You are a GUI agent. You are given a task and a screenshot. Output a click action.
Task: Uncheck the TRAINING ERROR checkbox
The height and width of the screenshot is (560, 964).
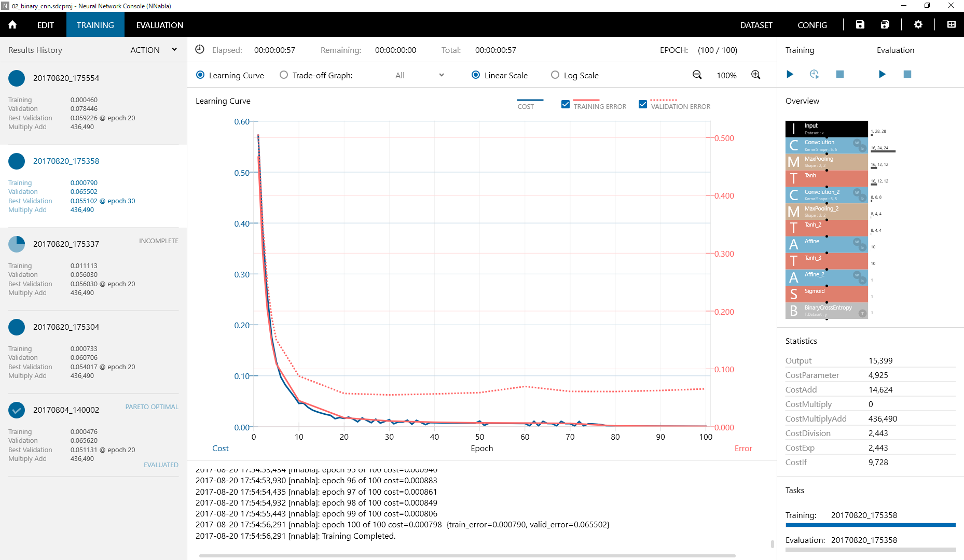(x=565, y=104)
